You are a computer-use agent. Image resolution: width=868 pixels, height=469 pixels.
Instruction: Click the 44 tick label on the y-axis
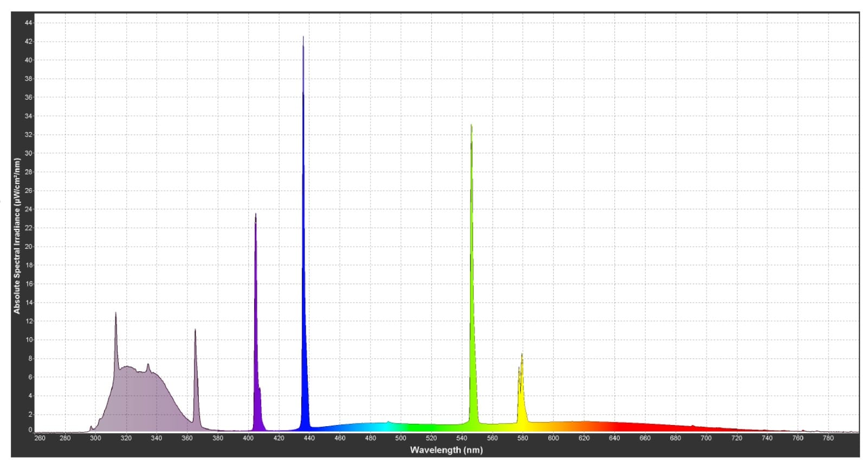tap(29, 23)
